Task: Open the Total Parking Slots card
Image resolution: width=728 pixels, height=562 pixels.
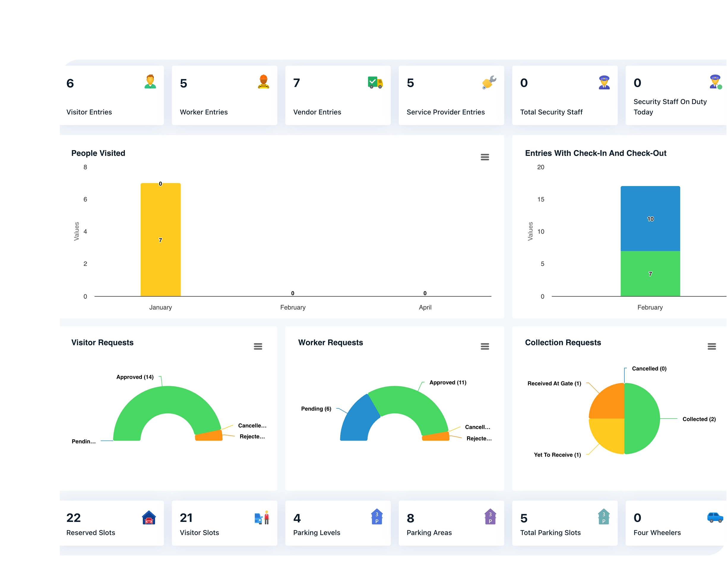Action: coord(564,523)
